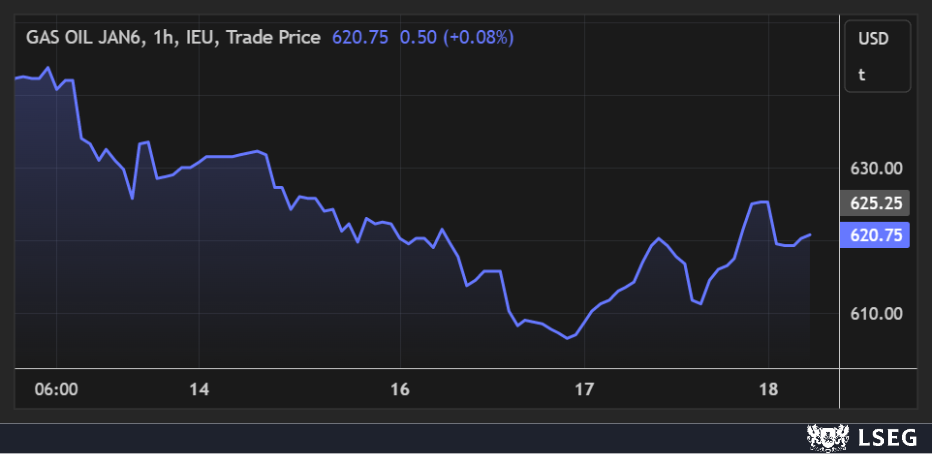Click the t unit label under USD
Screen dimensions: 933x454
[861, 74]
